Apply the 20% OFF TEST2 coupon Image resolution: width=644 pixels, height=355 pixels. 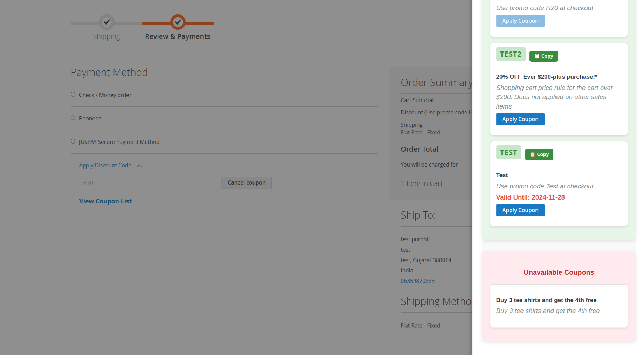[520, 119]
